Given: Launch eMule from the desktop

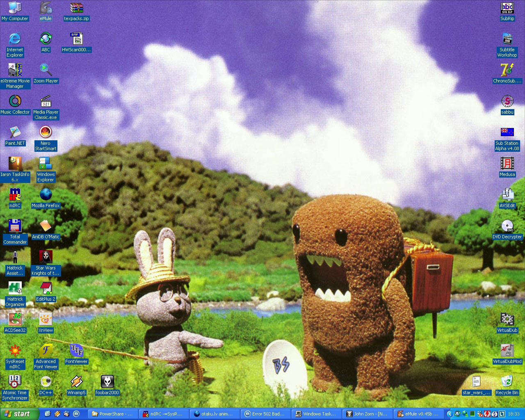Looking at the screenshot, I should coord(46,11).
